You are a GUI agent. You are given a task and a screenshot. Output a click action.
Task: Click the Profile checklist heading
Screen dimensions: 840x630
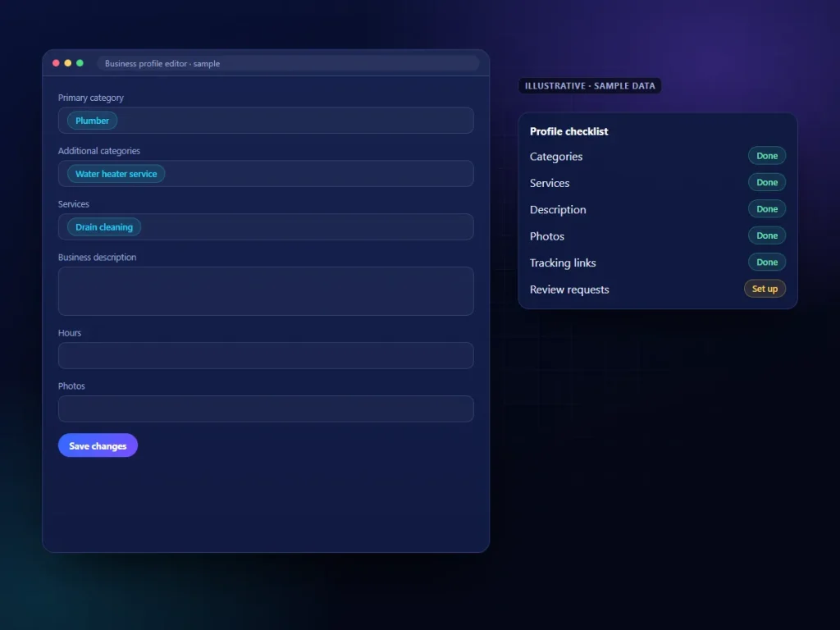pos(569,131)
